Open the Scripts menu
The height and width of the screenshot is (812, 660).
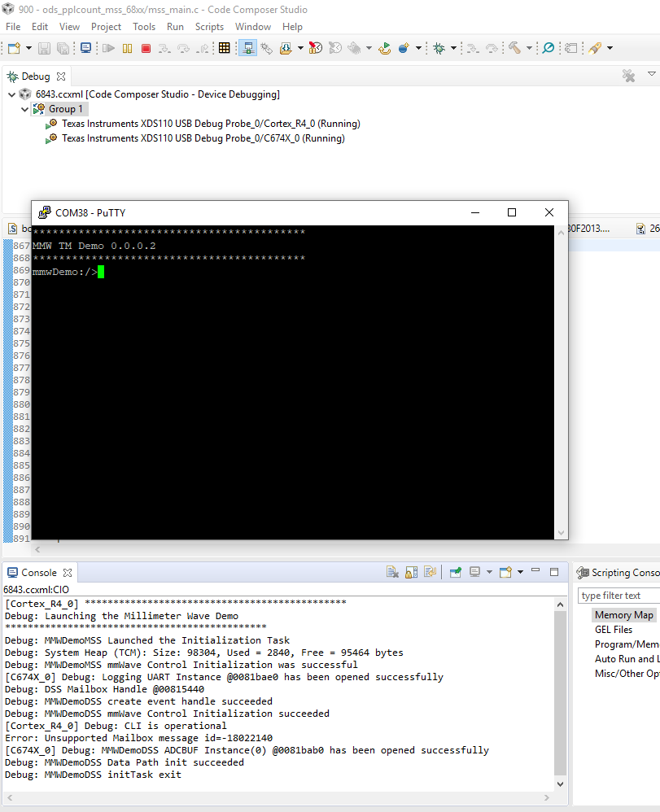click(x=209, y=27)
